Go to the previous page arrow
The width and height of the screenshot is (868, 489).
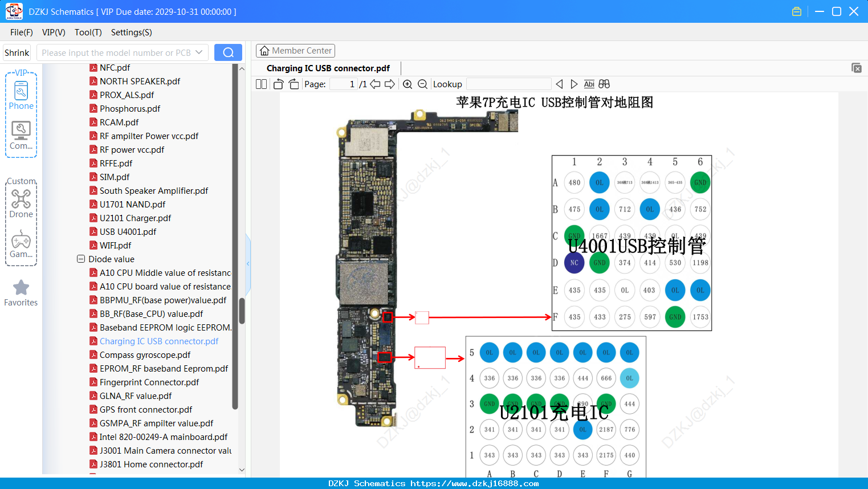tap(375, 84)
